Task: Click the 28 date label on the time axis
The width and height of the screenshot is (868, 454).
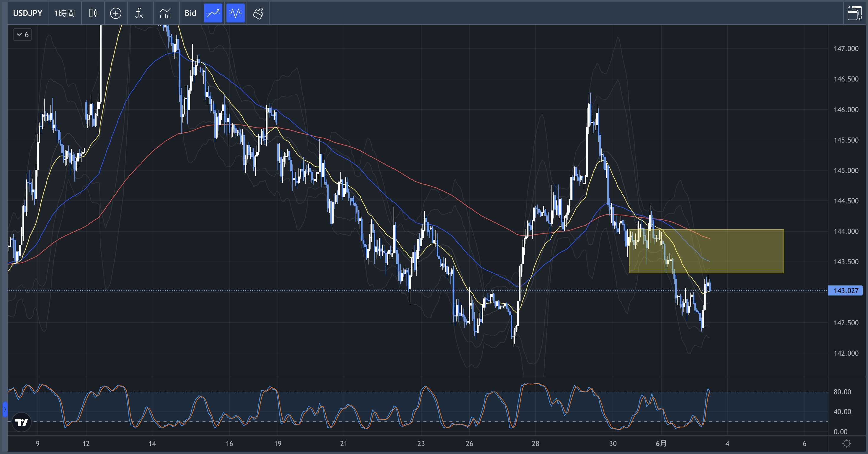Action: click(535, 444)
